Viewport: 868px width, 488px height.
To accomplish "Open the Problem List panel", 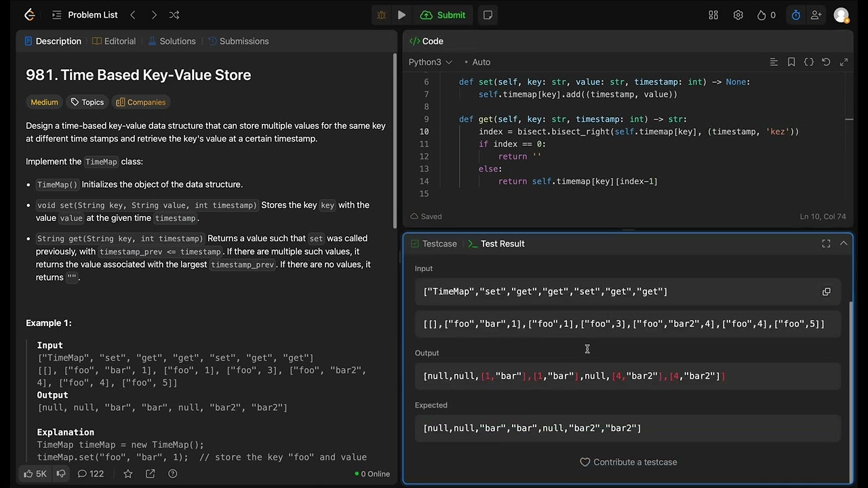I will tap(85, 15).
